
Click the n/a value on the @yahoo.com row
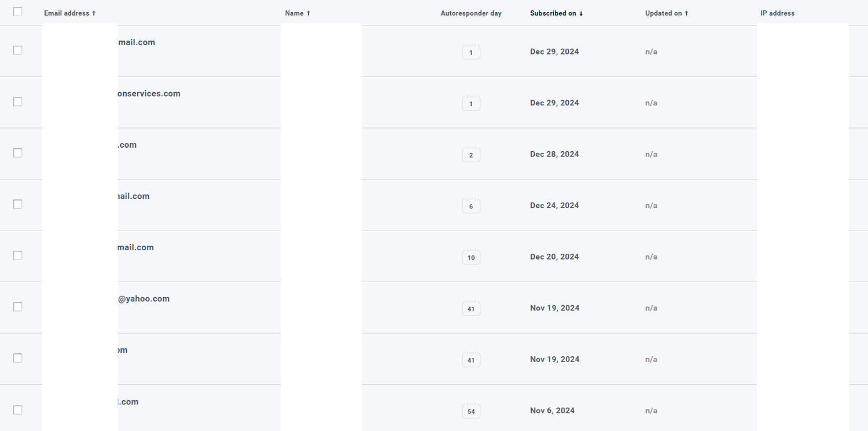(x=651, y=308)
